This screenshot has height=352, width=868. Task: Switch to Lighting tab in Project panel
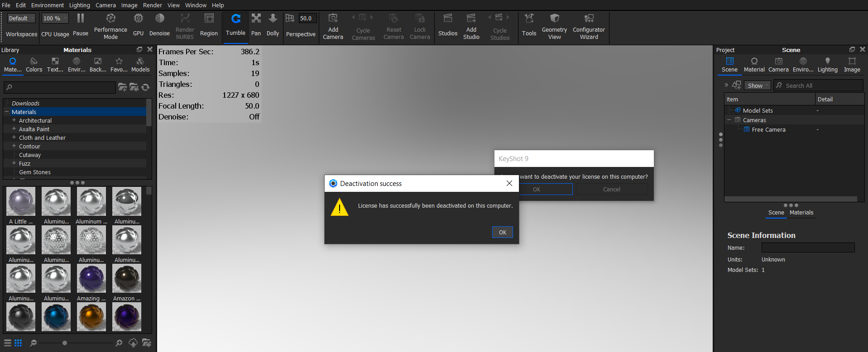tap(827, 65)
